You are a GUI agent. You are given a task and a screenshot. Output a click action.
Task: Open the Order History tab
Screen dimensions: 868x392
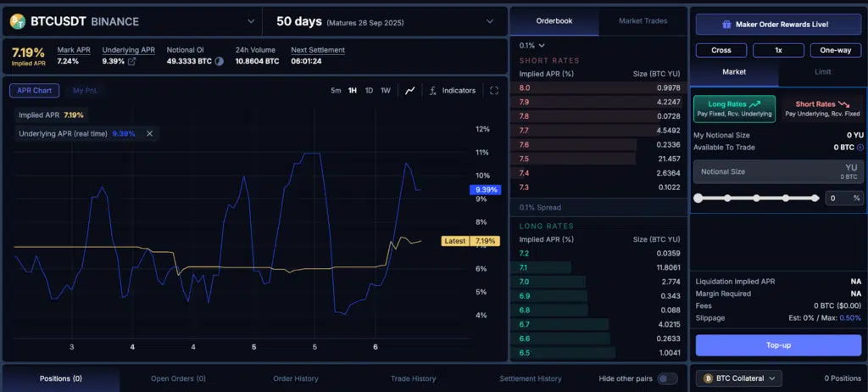click(295, 378)
